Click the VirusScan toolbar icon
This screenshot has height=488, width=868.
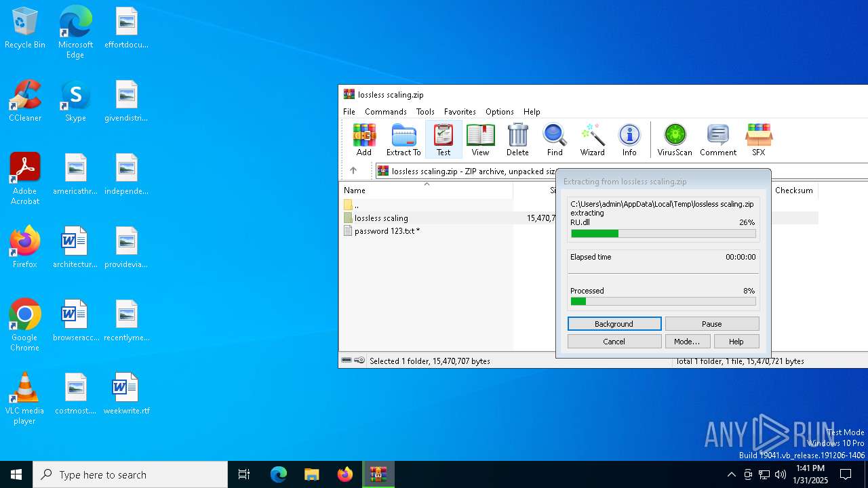[x=675, y=140]
